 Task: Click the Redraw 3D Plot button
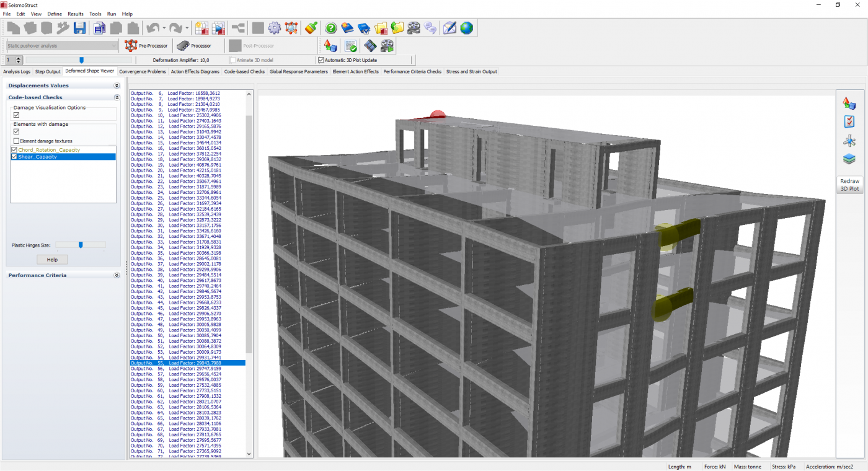[x=849, y=185]
